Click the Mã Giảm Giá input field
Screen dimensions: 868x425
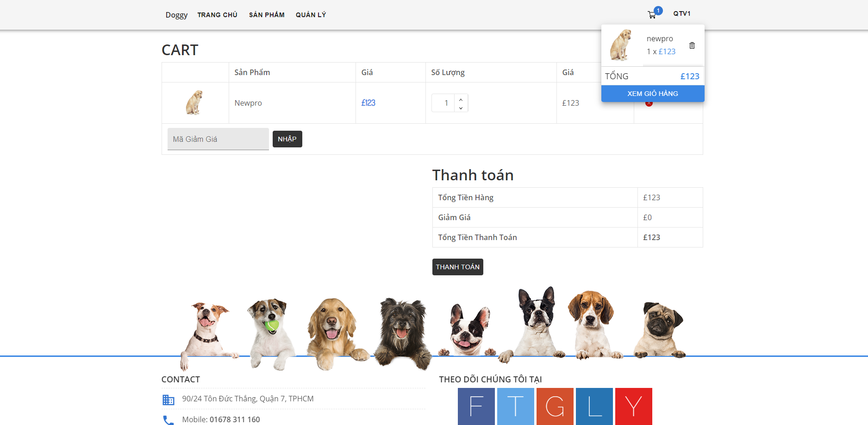pyautogui.click(x=218, y=139)
